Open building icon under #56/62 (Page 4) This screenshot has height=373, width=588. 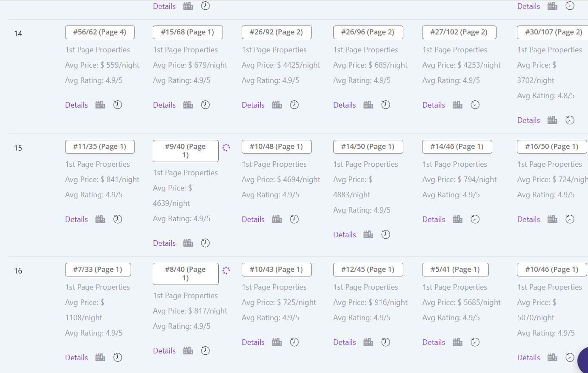[100, 105]
